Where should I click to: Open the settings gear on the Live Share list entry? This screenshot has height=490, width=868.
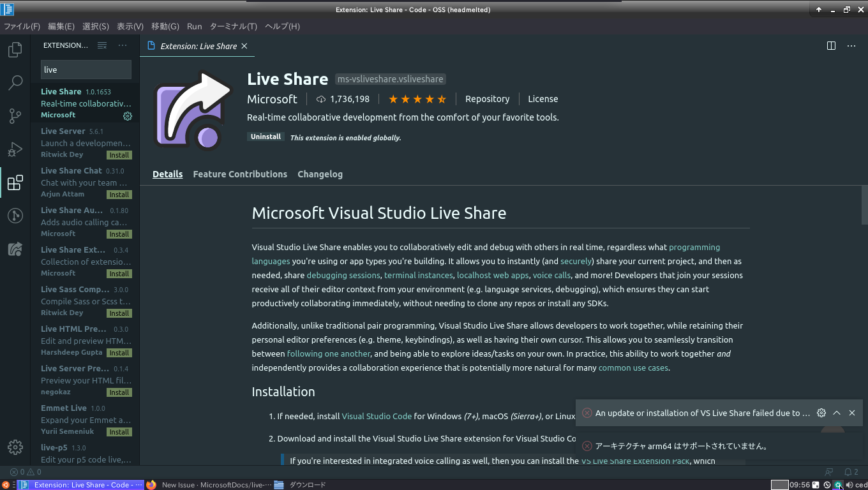[x=127, y=116]
